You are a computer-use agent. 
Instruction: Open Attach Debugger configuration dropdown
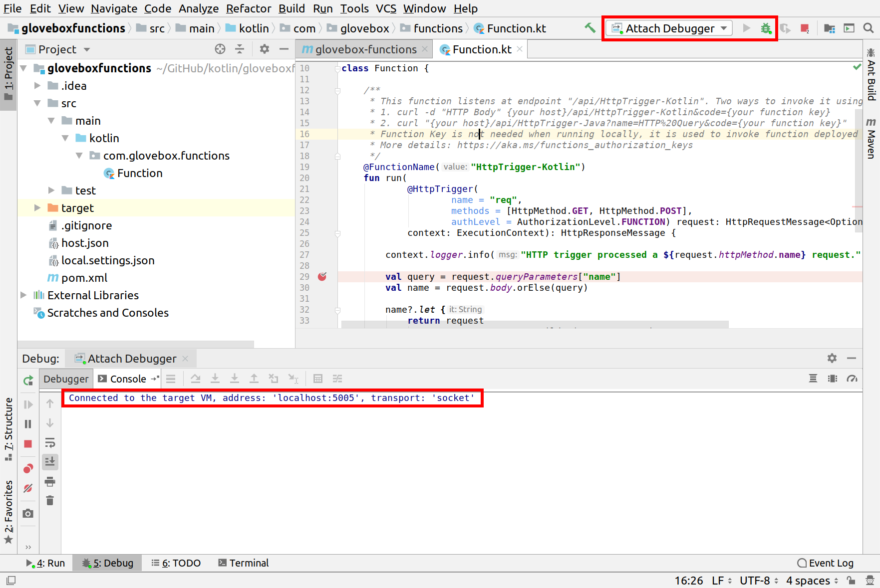(x=670, y=28)
